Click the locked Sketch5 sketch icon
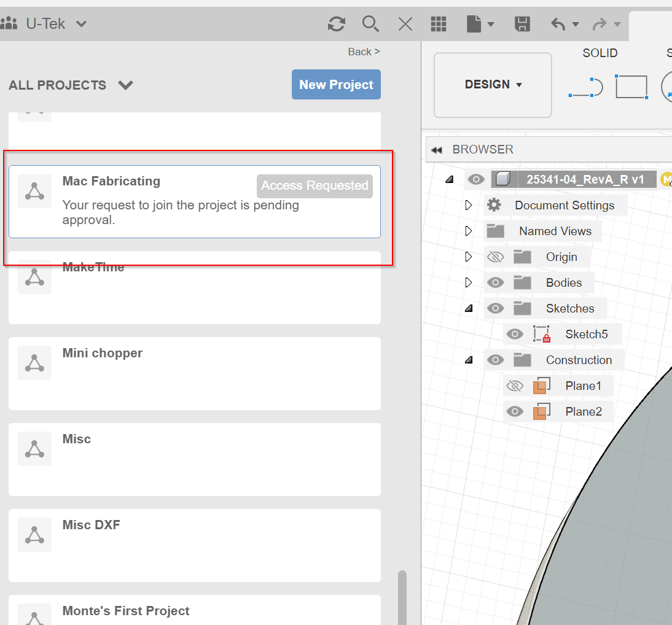The image size is (672, 625). coord(542,334)
